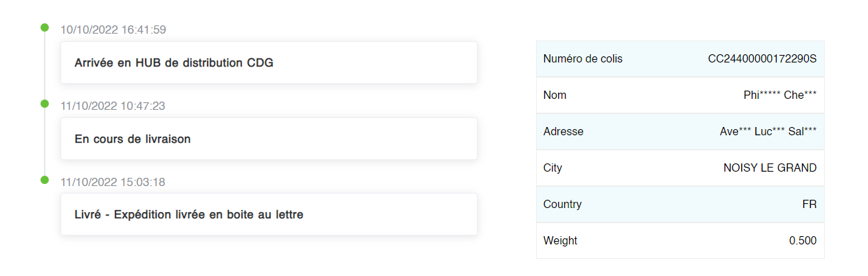Viewport: 868px width, 276px height.
Task: Click the green dot for 11/10/2022 15:03:18
Action: coord(45,181)
